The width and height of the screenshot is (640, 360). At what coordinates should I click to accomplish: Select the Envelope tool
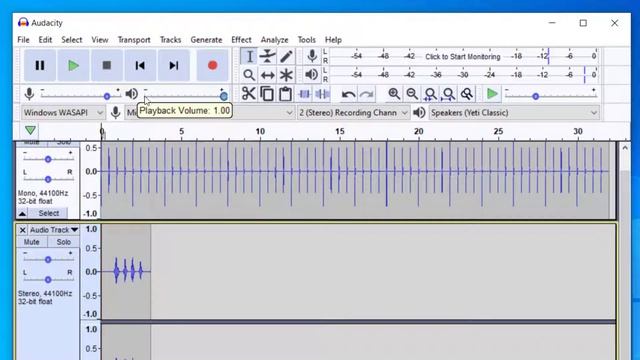pyautogui.click(x=267, y=56)
